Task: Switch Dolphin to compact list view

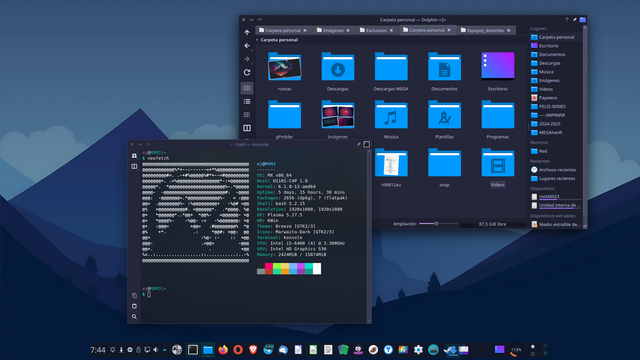Action: tap(247, 101)
